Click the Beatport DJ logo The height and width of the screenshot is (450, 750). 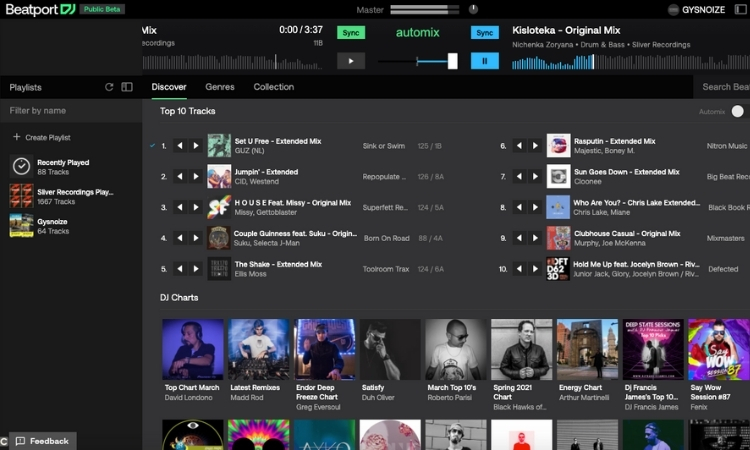(x=40, y=9)
